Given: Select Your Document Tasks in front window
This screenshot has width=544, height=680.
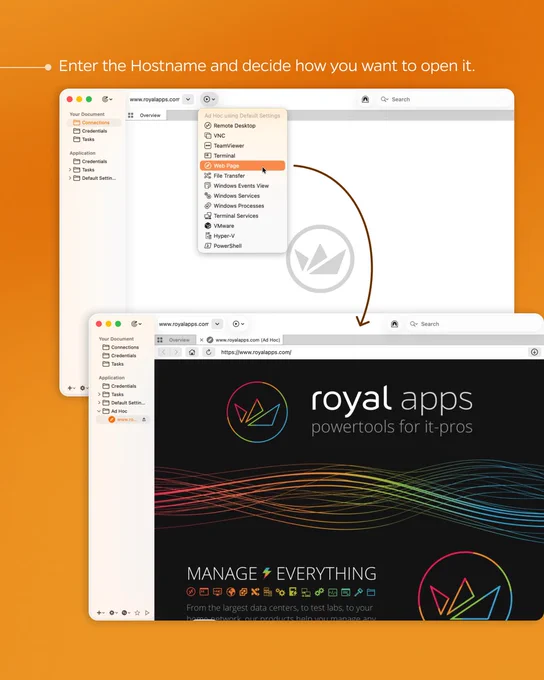Looking at the screenshot, I should coord(113,364).
